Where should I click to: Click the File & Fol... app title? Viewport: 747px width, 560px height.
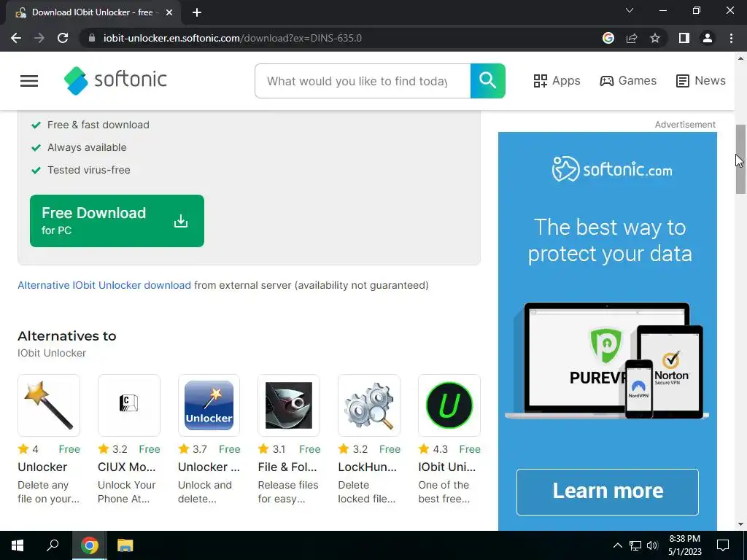(x=287, y=467)
